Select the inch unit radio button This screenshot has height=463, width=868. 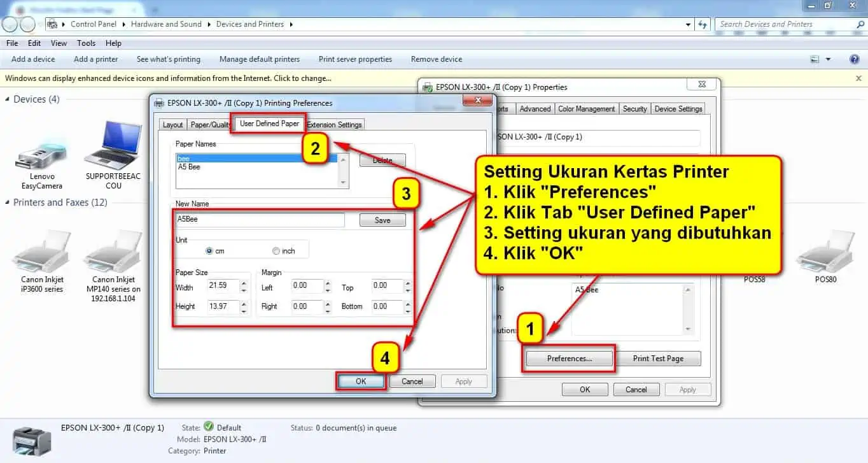tap(276, 251)
